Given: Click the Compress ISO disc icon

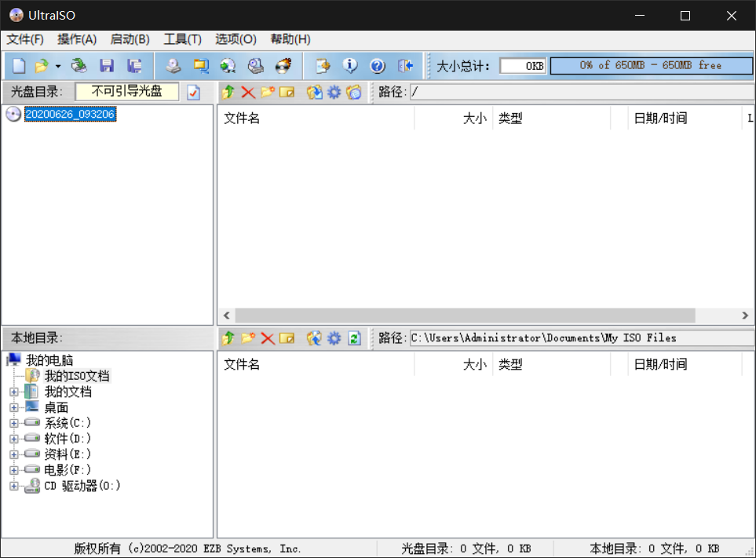Looking at the screenshot, I should [228, 66].
